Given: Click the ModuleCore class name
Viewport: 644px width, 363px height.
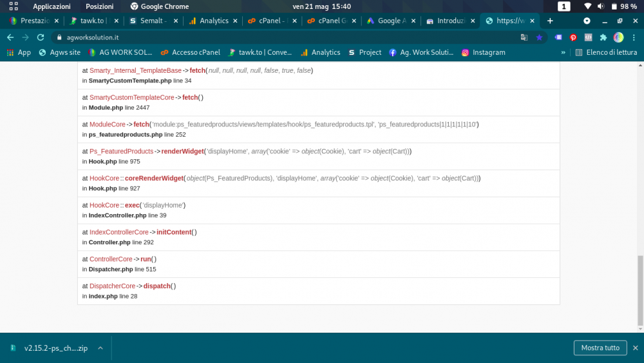Looking at the screenshot, I should (107, 124).
